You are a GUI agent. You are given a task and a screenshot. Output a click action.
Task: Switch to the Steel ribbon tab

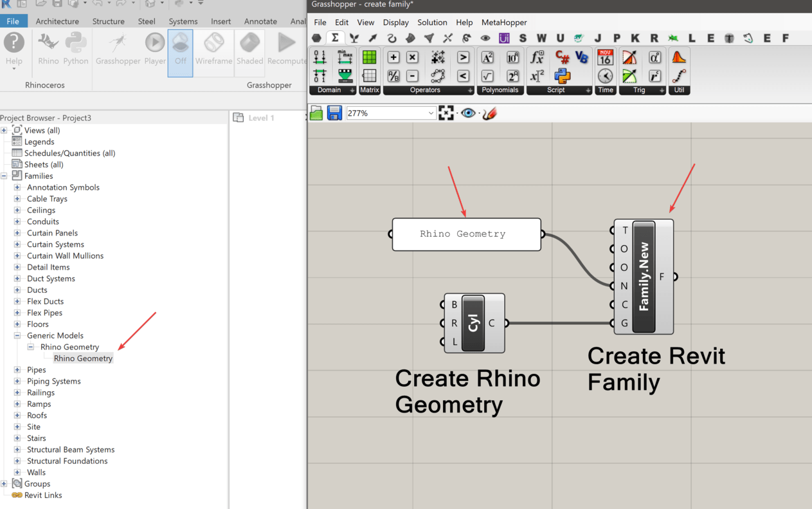[147, 21]
